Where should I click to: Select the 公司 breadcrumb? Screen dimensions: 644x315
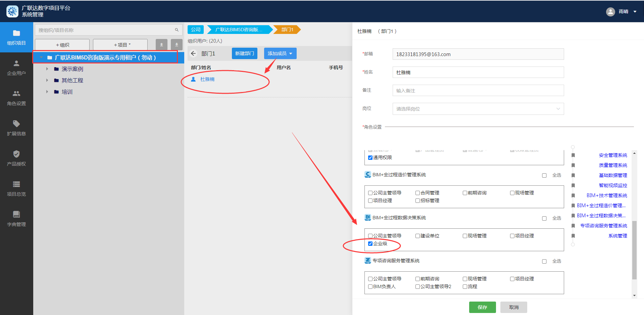[196, 30]
